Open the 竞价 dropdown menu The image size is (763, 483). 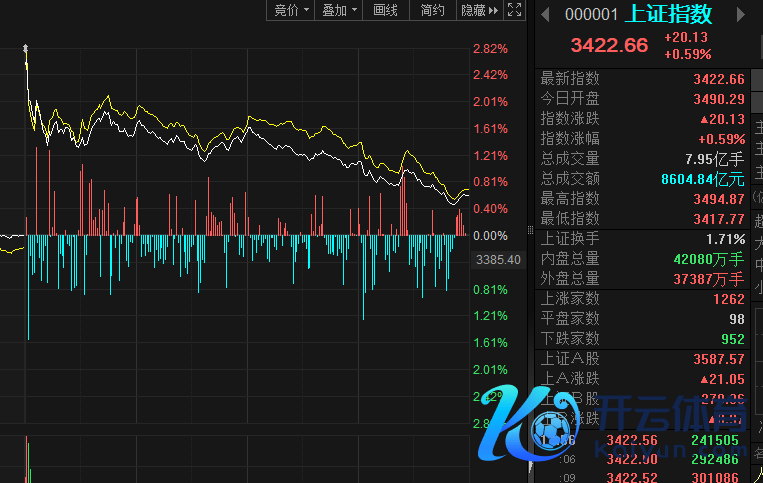(x=291, y=10)
